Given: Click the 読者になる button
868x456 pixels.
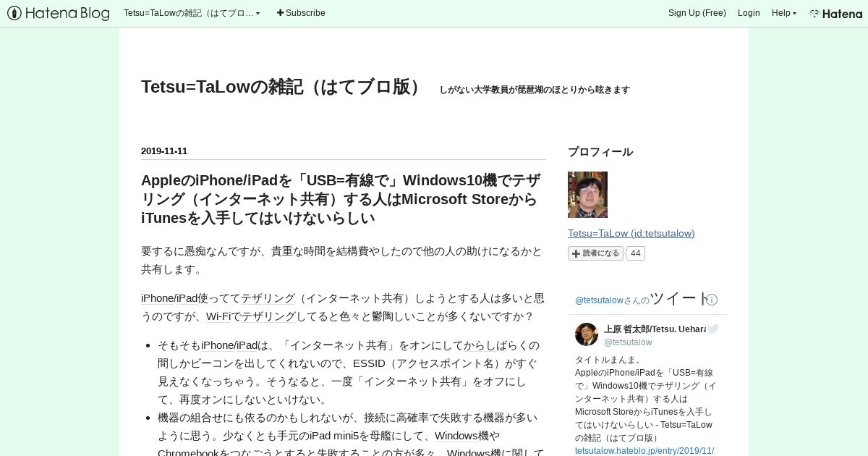Looking at the screenshot, I should pos(595,253).
